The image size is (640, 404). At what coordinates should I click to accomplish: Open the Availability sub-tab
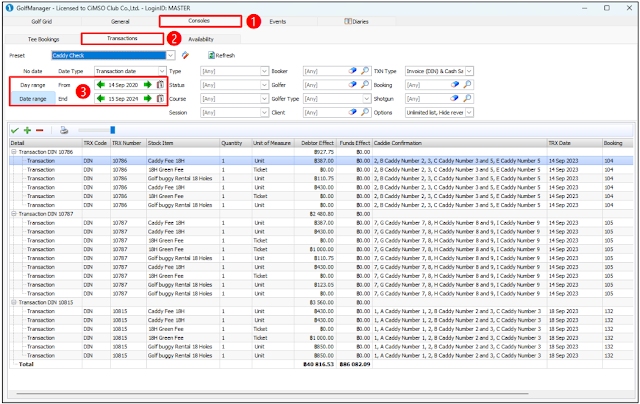click(x=200, y=39)
